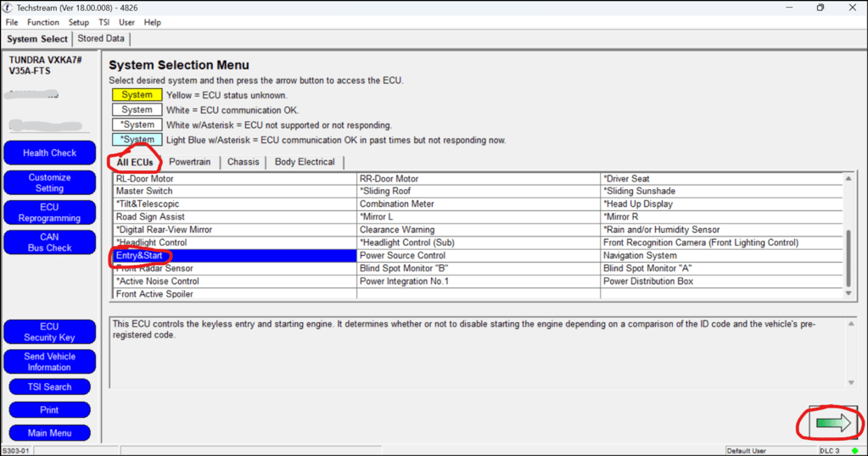Select Blind Spot Monitor "B"
Screen dimensions: 868x456
[x=479, y=268]
